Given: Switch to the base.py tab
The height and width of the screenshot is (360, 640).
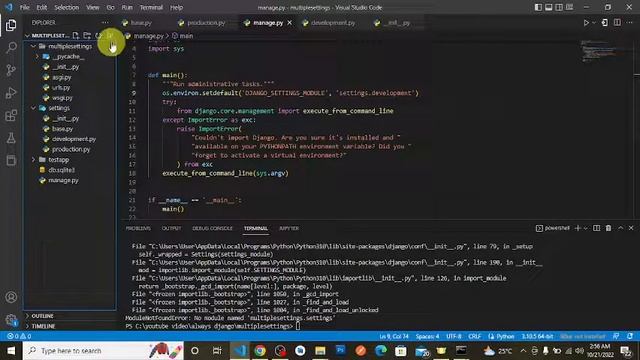Looking at the screenshot, I should tap(141, 23).
